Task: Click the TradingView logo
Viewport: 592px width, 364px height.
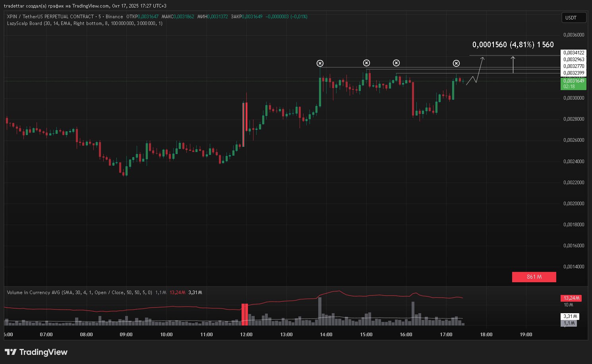Action: point(36,352)
